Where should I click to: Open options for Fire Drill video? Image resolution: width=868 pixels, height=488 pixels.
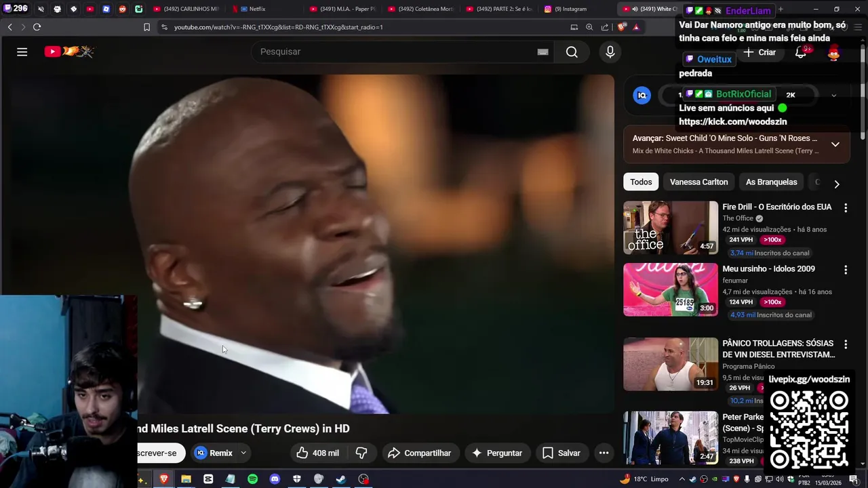(x=845, y=207)
